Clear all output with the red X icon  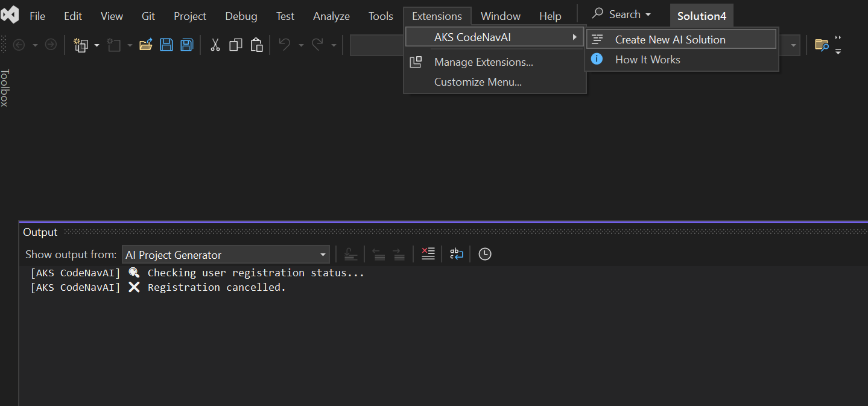click(428, 254)
